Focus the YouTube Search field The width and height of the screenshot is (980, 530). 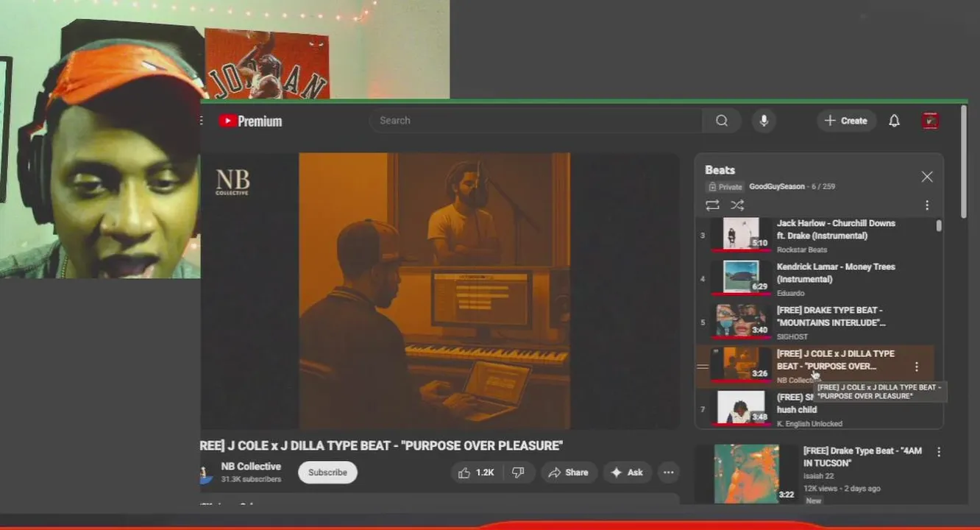pos(536,121)
